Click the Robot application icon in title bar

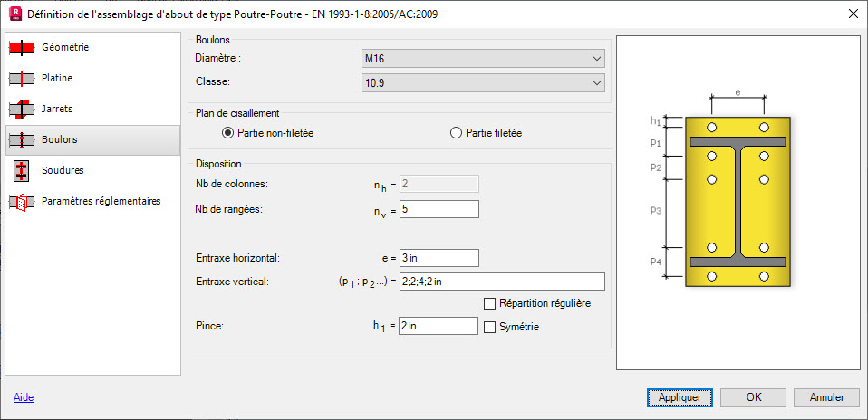[16, 14]
